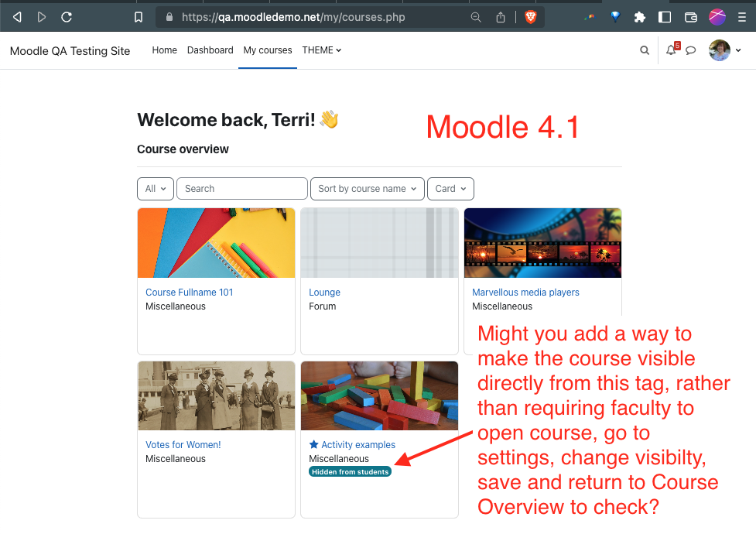The height and width of the screenshot is (534, 756).
Task: Click the Lounge course thumbnail image
Action: pyautogui.click(x=379, y=243)
